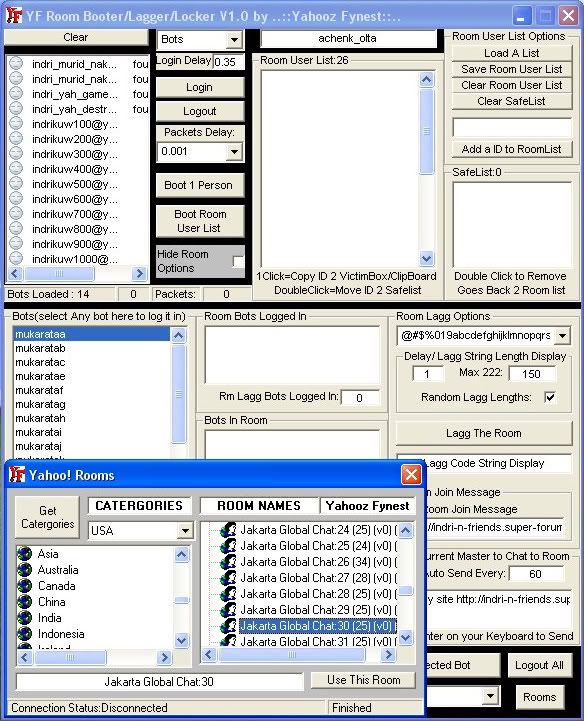Screen dimensions: 584x721
Task: Click the globe icon beside Indonesia category
Action: (24, 634)
